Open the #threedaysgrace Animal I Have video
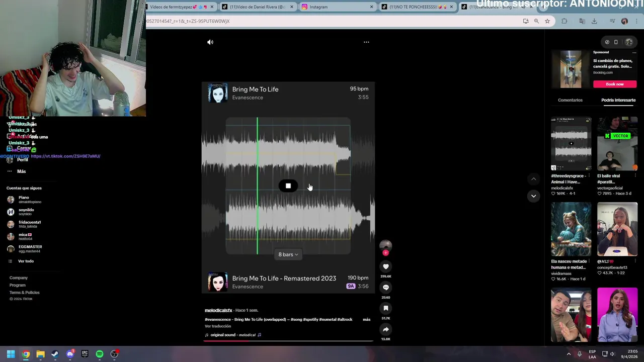 coord(571,144)
